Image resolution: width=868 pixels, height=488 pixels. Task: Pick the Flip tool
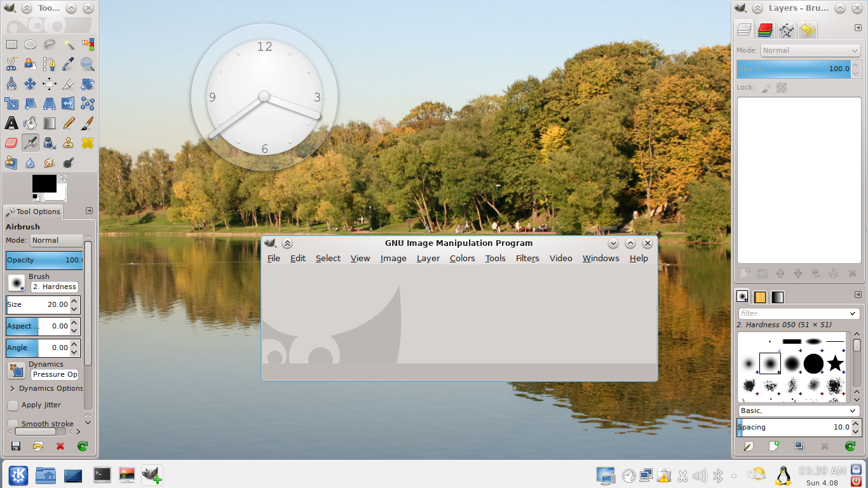pos(69,104)
